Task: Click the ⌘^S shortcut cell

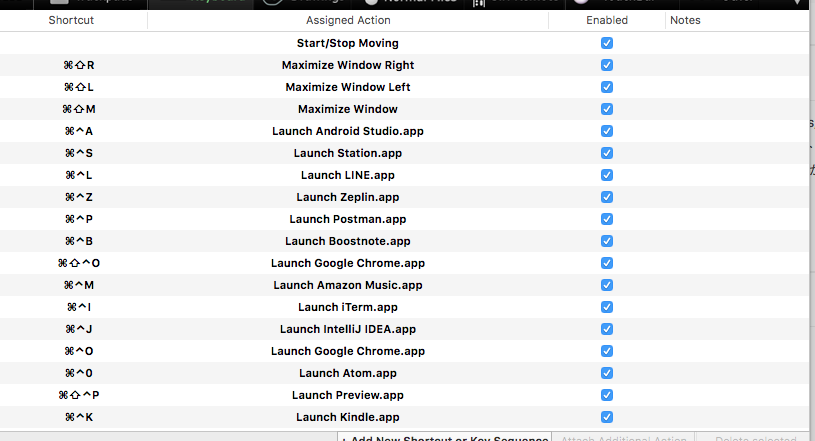Action: click(x=79, y=153)
